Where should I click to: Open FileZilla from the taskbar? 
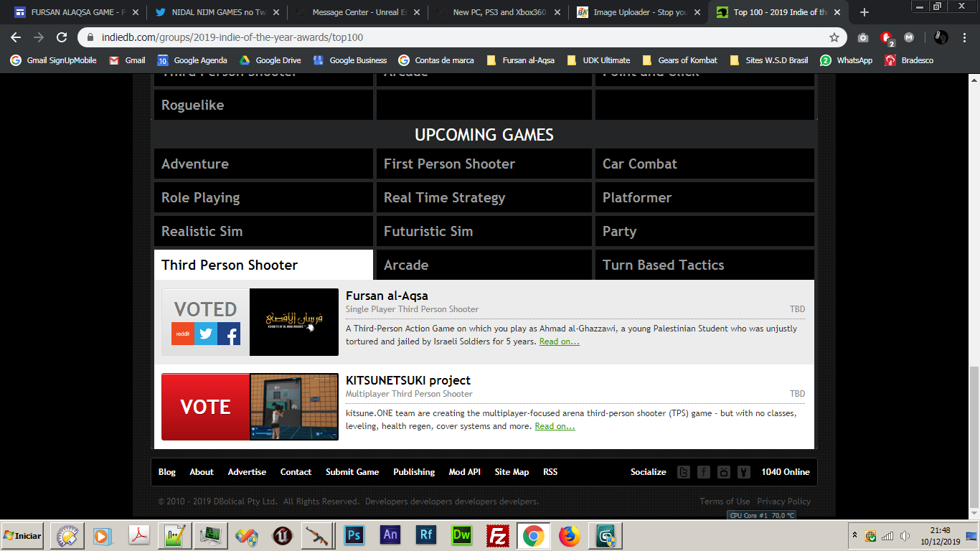[497, 535]
